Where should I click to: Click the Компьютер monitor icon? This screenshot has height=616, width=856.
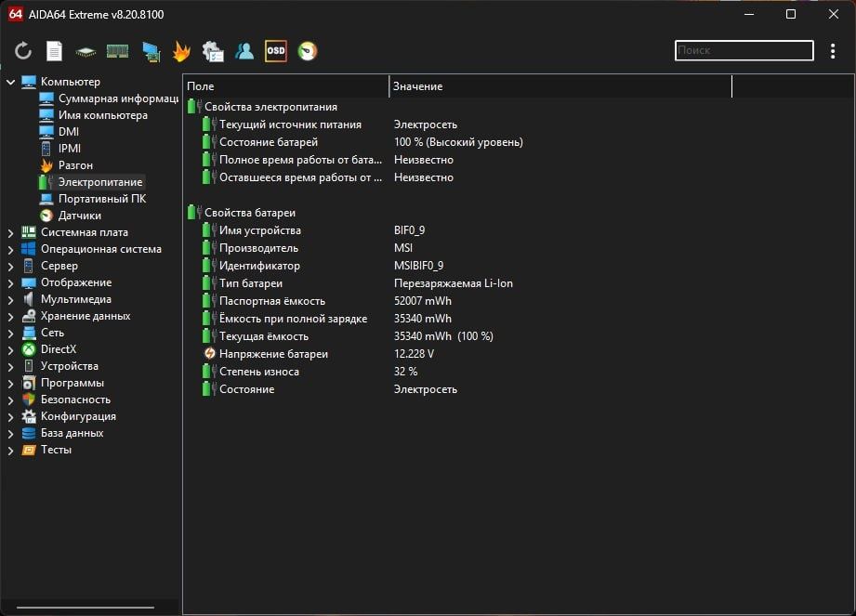coord(29,82)
